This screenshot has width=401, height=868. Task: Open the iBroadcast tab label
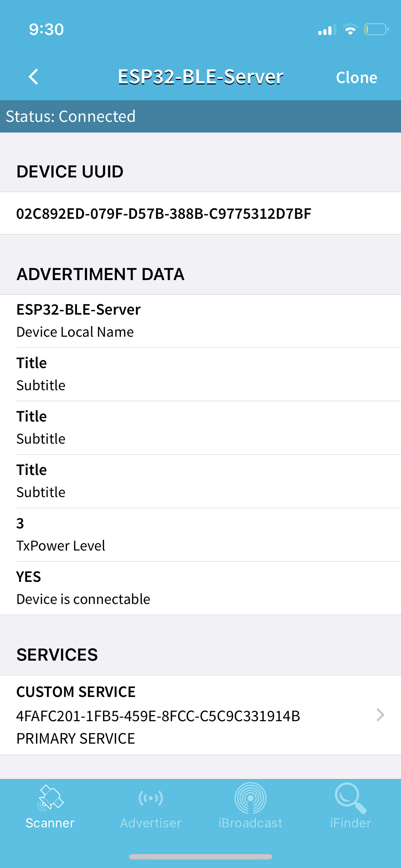(251, 823)
